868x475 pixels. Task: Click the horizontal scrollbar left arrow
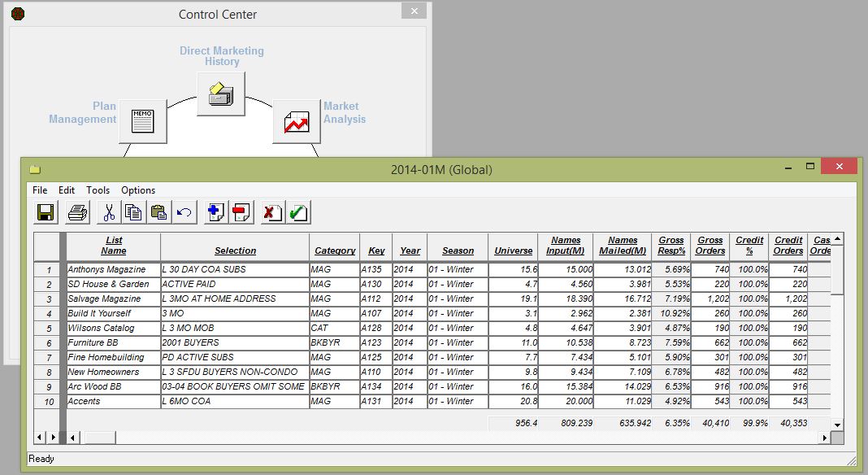(72, 438)
